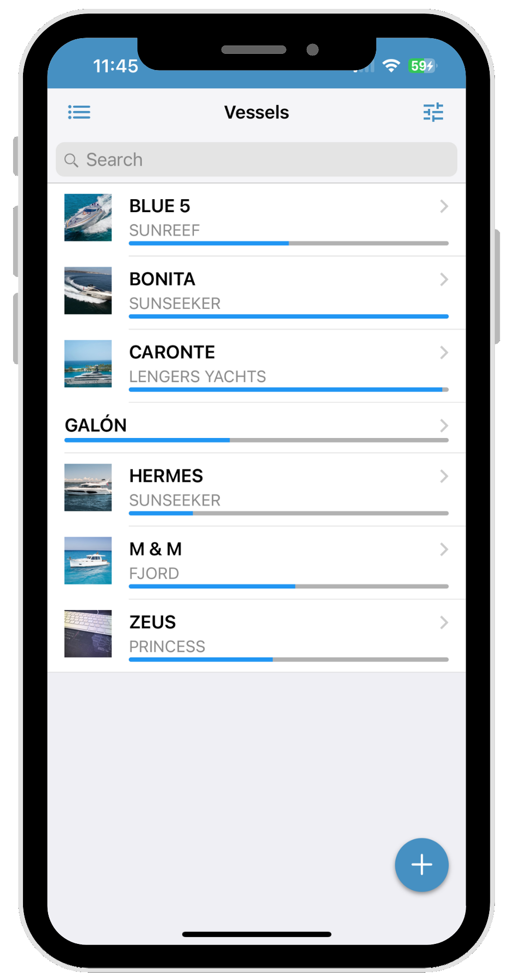Tap the Vessels title heading
The image size is (508, 980).
point(257,112)
